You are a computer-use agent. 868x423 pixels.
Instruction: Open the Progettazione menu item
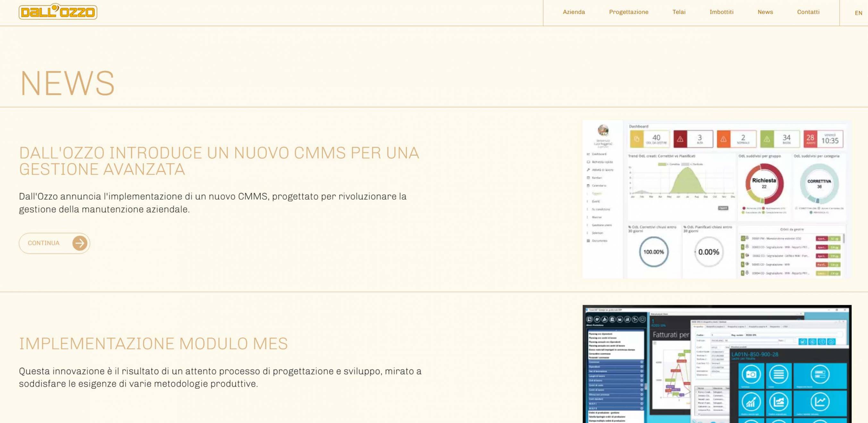point(628,12)
